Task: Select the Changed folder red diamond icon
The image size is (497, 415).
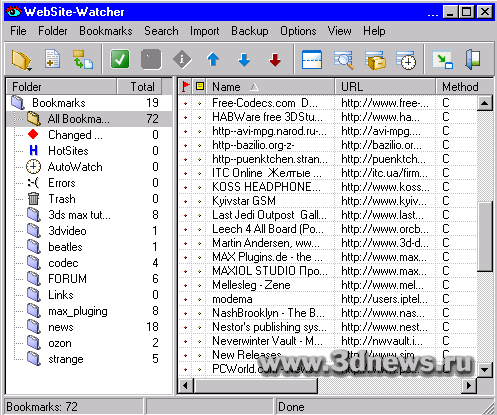Action: [x=33, y=134]
